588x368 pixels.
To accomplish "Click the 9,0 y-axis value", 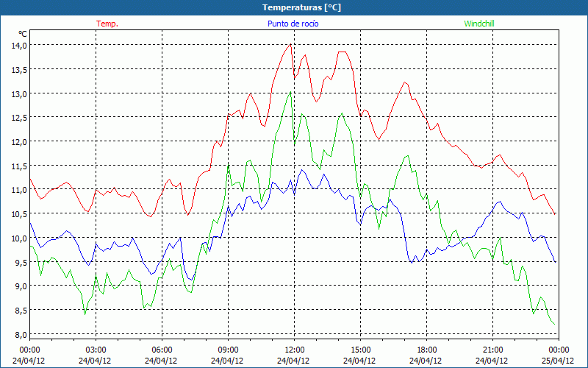I will point(21,286).
